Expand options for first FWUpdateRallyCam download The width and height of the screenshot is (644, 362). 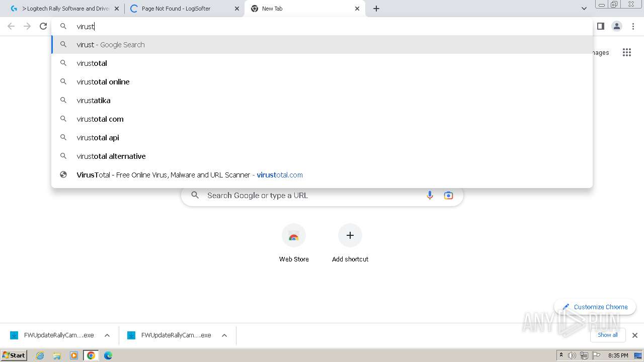point(107,335)
